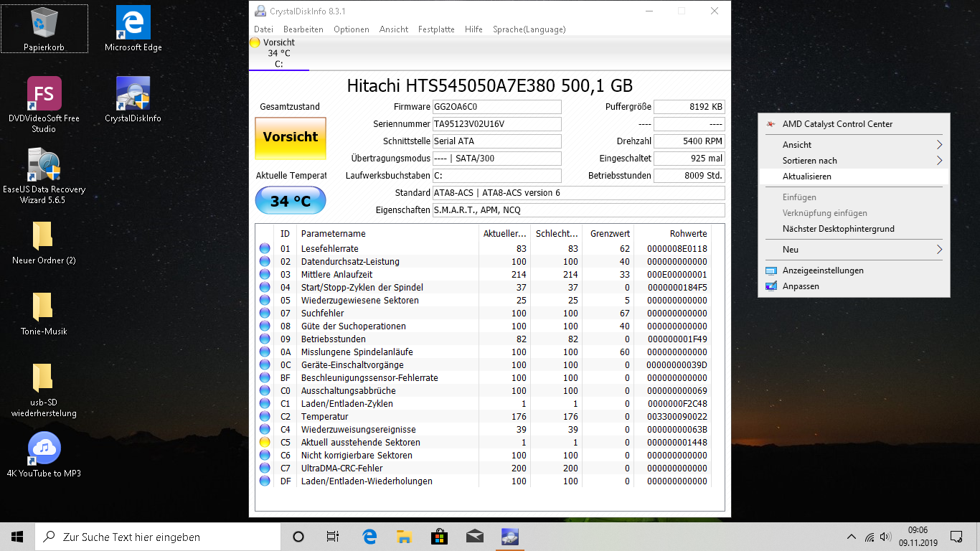Open the Festplatte menu
This screenshot has height=551, width=980.
tap(436, 29)
